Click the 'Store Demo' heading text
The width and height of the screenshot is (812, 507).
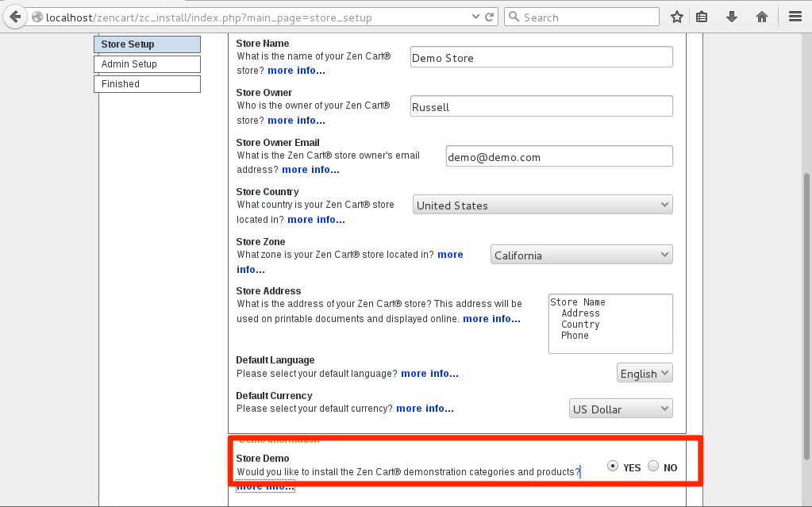pyautogui.click(x=263, y=459)
